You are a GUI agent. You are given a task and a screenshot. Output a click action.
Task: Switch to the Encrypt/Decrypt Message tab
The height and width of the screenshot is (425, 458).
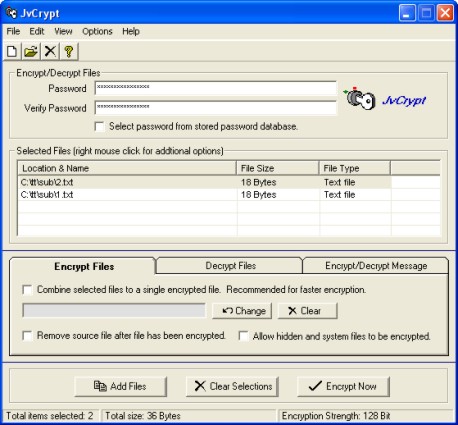click(x=376, y=266)
